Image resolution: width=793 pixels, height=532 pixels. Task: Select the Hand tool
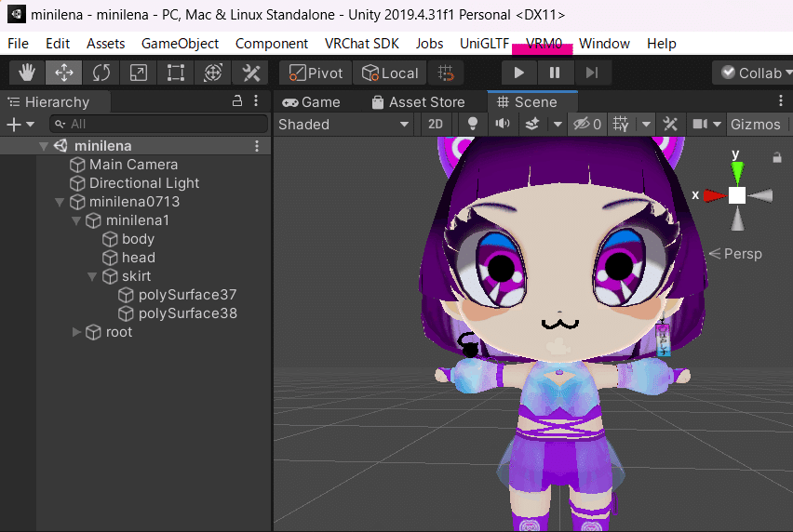27,73
